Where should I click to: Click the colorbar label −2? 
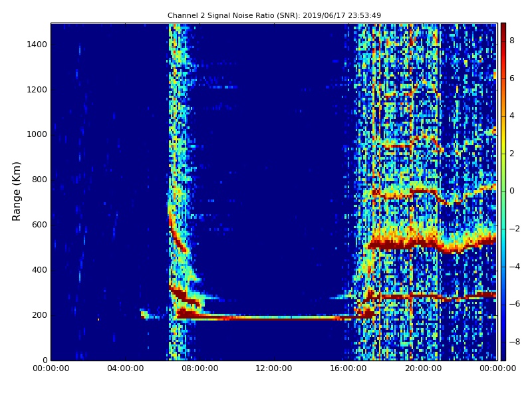pyautogui.click(x=515, y=229)
